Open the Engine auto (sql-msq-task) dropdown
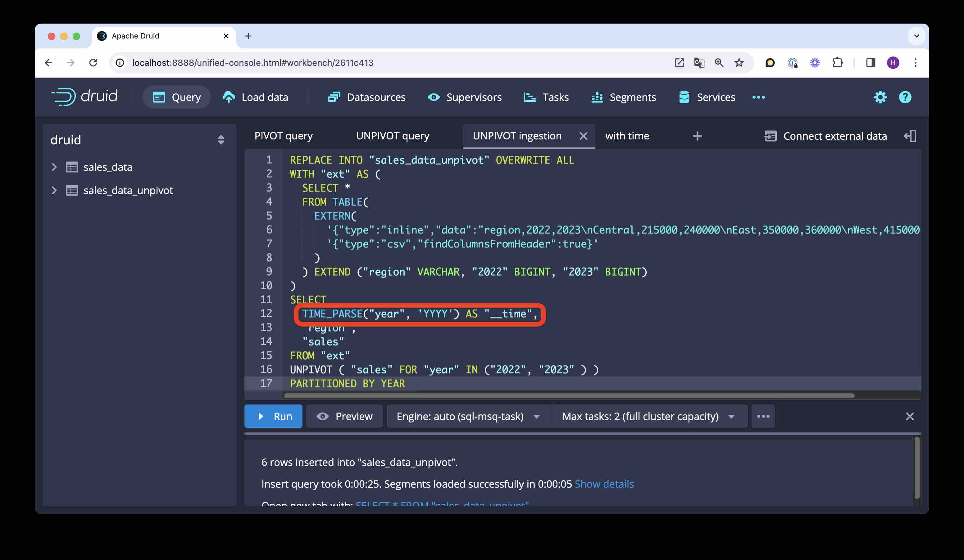This screenshot has height=560, width=964. coord(469,416)
